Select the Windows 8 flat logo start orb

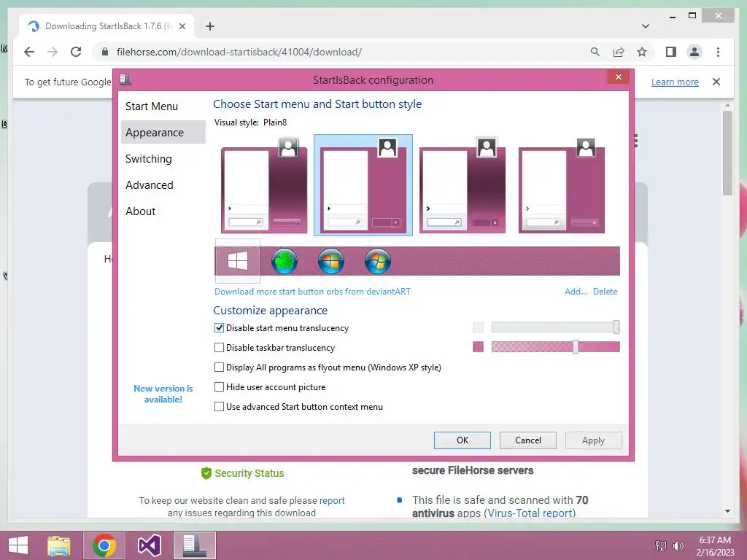[x=237, y=261]
